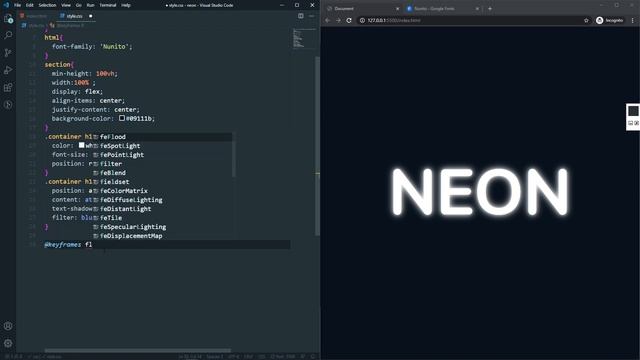This screenshot has height=360, width=640.
Task: Open the Source Control view
Action: point(8,53)
